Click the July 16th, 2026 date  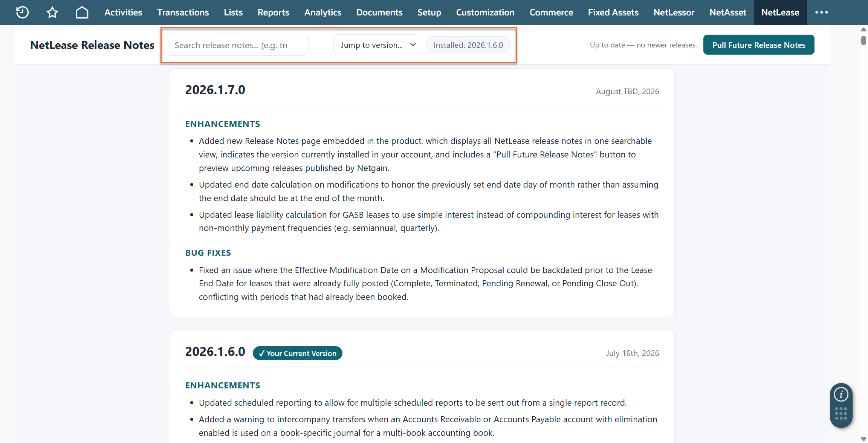[x=633, y=353]
